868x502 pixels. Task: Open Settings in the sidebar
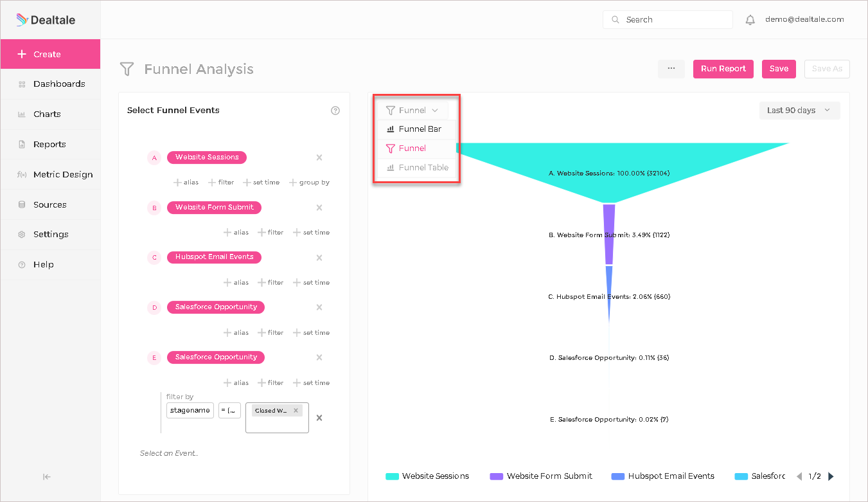51,235
